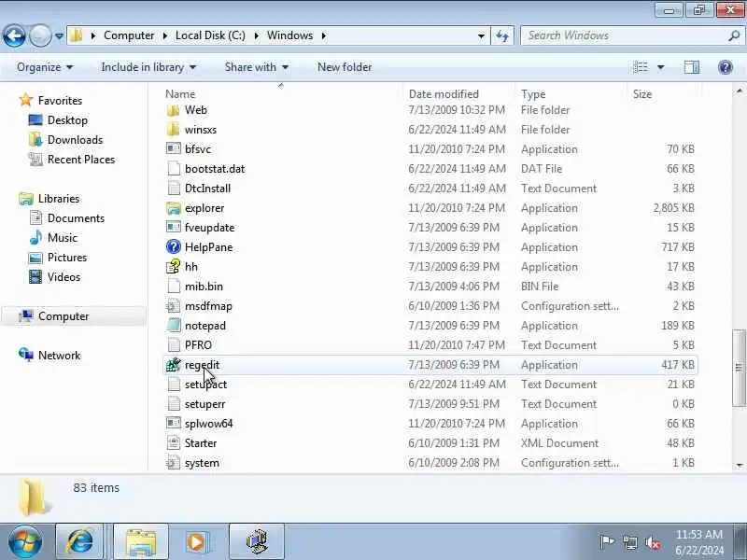
Task: Select the bootstat.dat file icon
Action: tap(174, 169)
